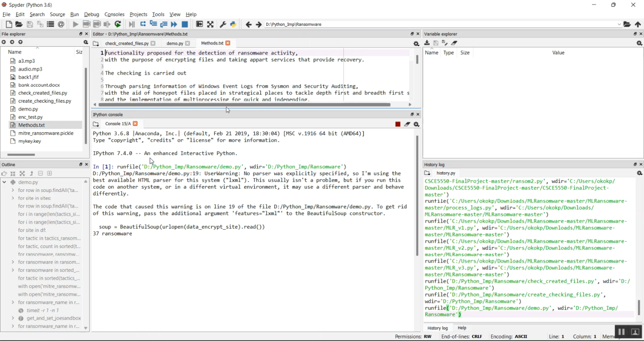Screen dimensions: 644x341
Task: Toggle the Outline follow-cursor hand icon
Action: 4,174
